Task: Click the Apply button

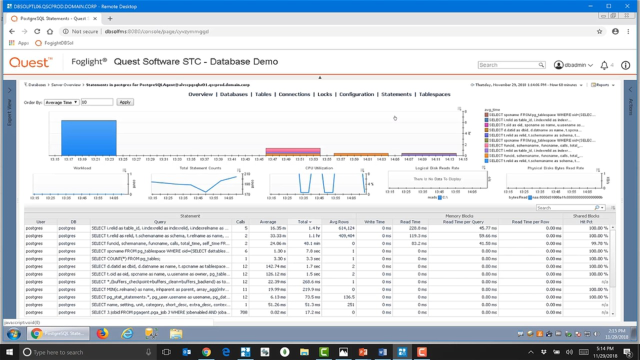Action: (x=125, y=102)
